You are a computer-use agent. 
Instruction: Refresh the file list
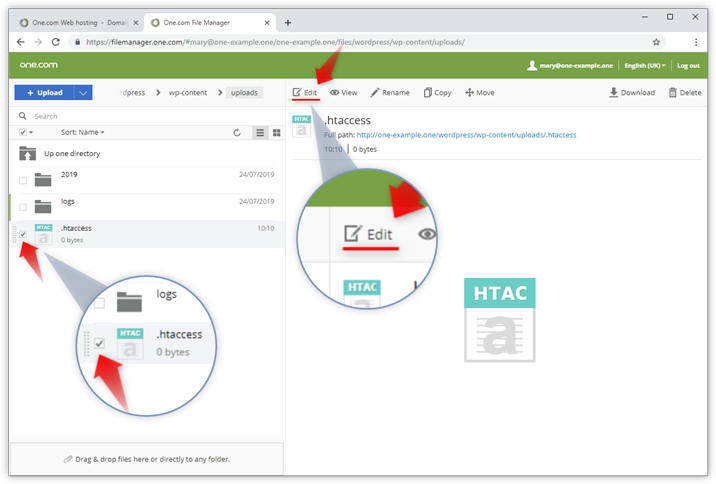point(237,132)
